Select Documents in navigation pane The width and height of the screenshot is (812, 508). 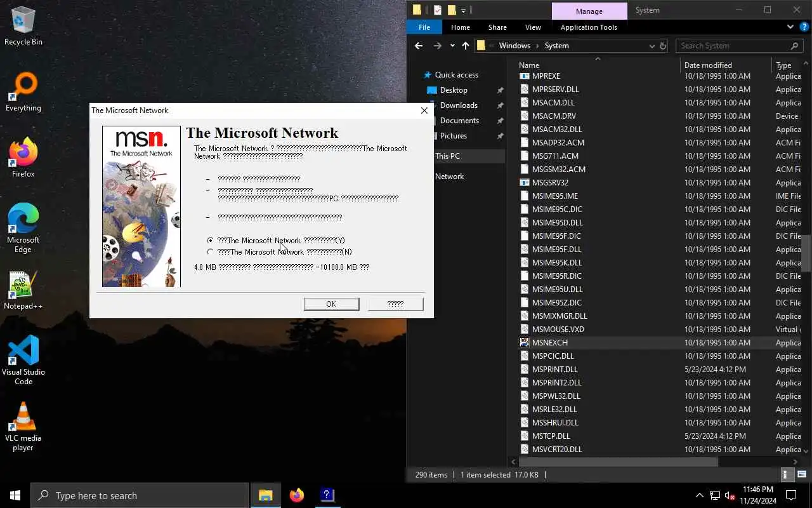click(x=459, y=121)
